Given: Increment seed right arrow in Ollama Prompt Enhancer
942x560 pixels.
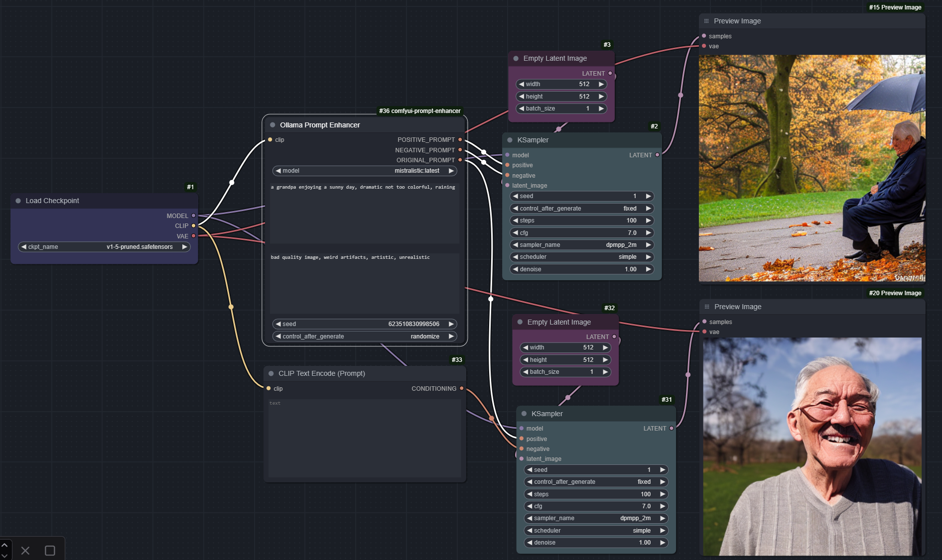Looking at the screenshot, I should pos(451,324).
